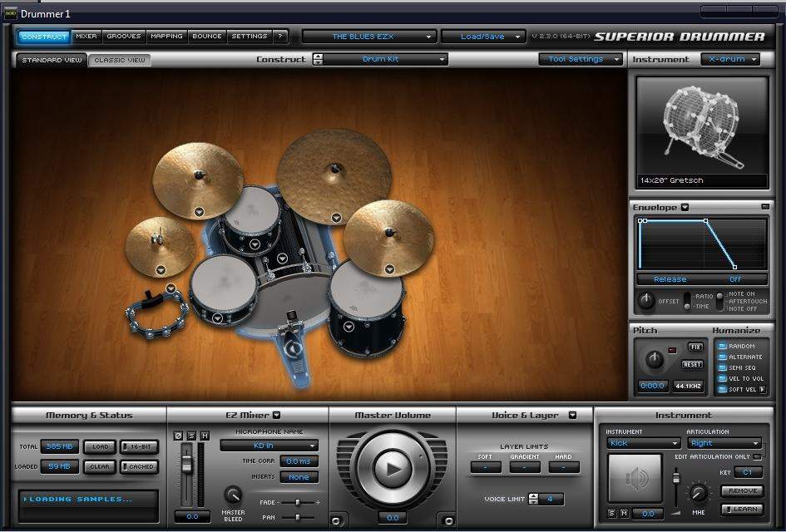Turn the Master Bleed knob
Viewport: 786px width, 532px height.
[x=233, y=495]
